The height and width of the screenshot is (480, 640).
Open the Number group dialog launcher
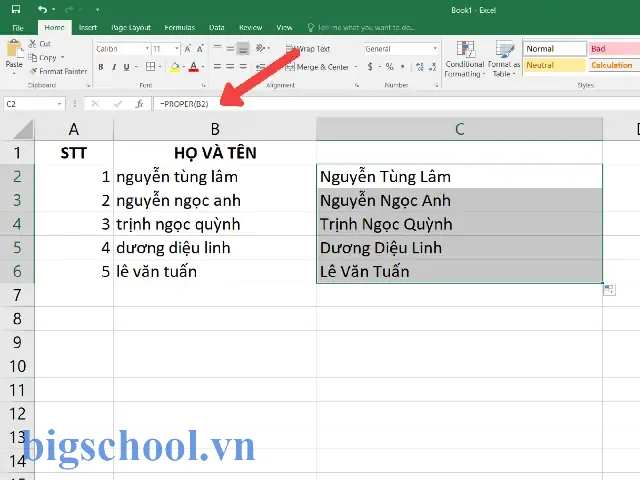tap(437, 85)
